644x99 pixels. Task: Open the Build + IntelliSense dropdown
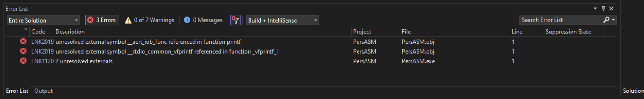pos(282,20)
